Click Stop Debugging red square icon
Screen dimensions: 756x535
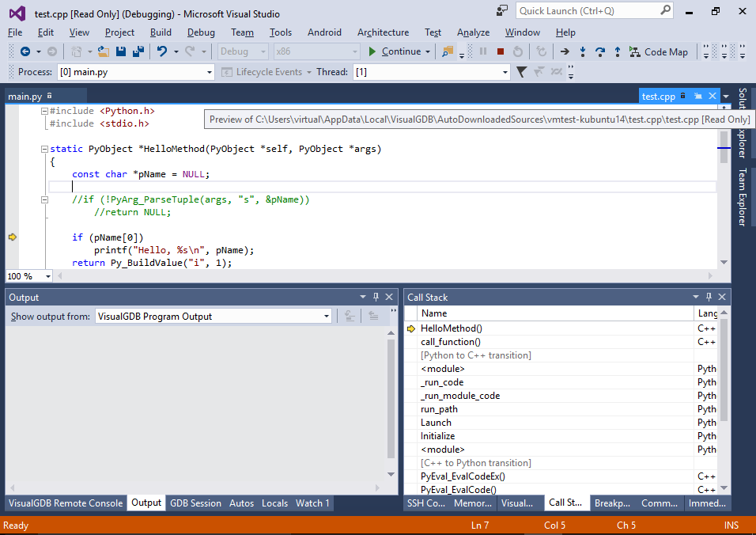pos(500,51)
